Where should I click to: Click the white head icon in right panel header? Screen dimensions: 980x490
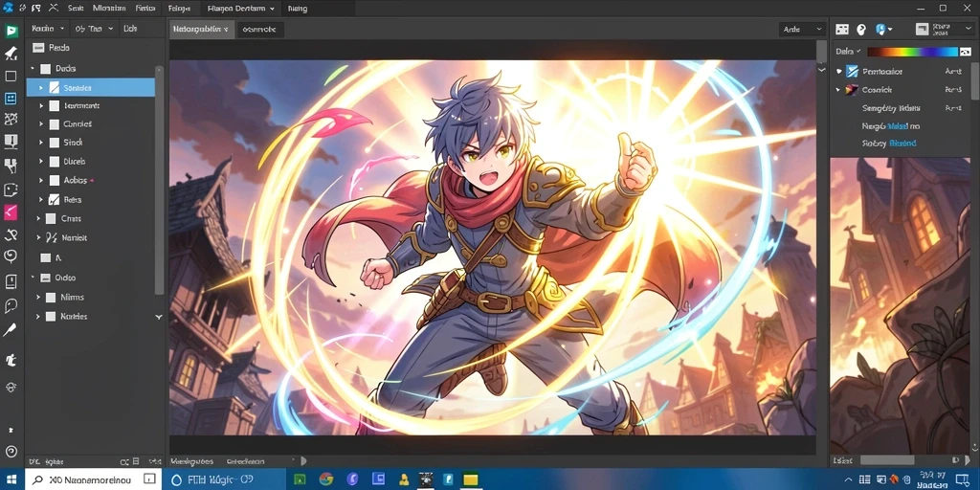coord(861,30)
